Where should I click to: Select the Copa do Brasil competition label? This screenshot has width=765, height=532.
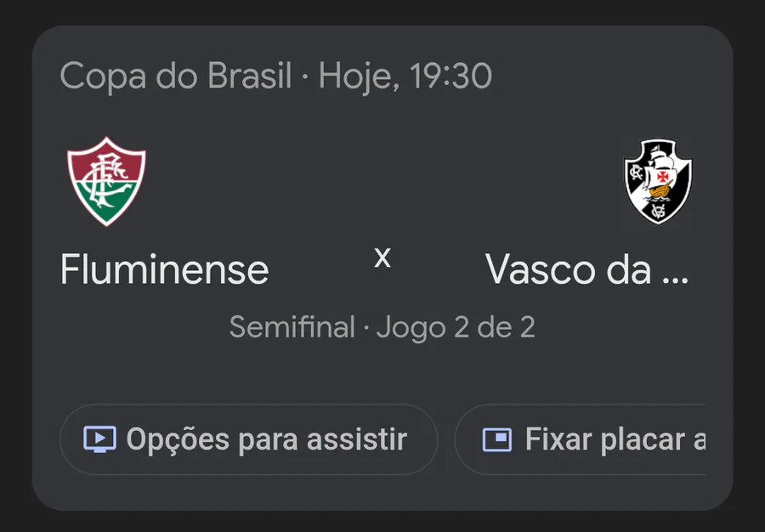[176, 77]
